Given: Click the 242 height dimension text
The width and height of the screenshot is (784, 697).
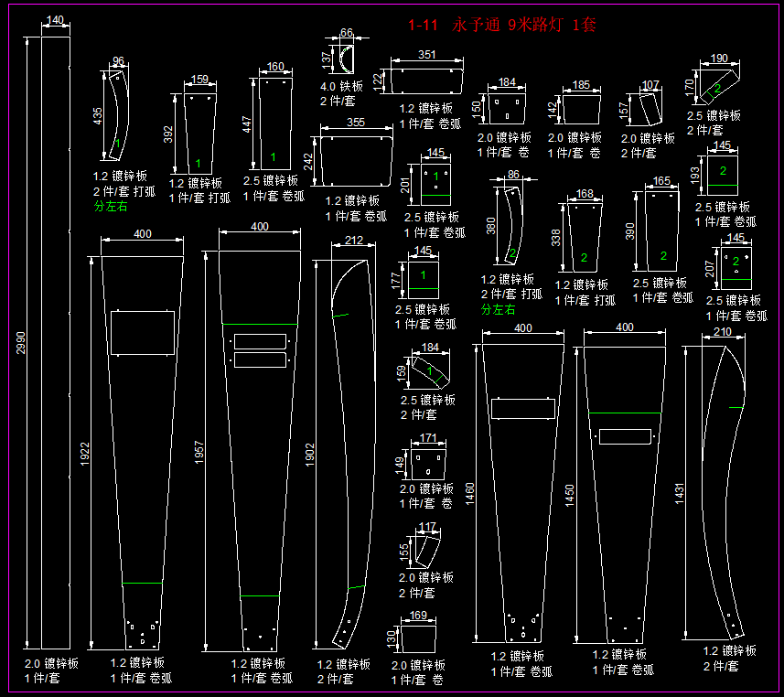Looking at the screenshot, I should coord(308,161).
